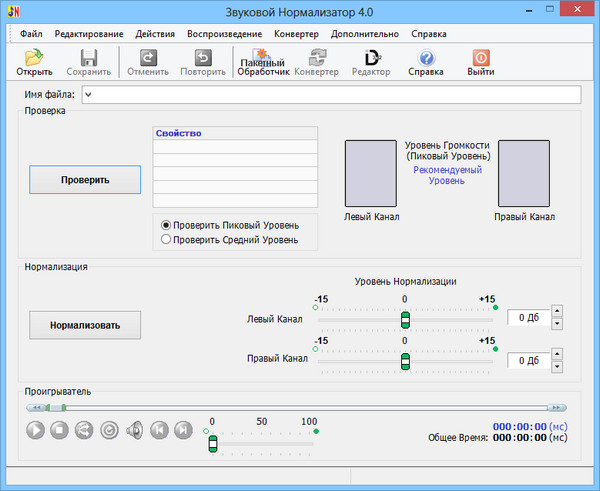Viewport: 600px width, 491px height.
Task: Decrease Правый Канал dB with down arrow
Action: click(x=556, y=366)
